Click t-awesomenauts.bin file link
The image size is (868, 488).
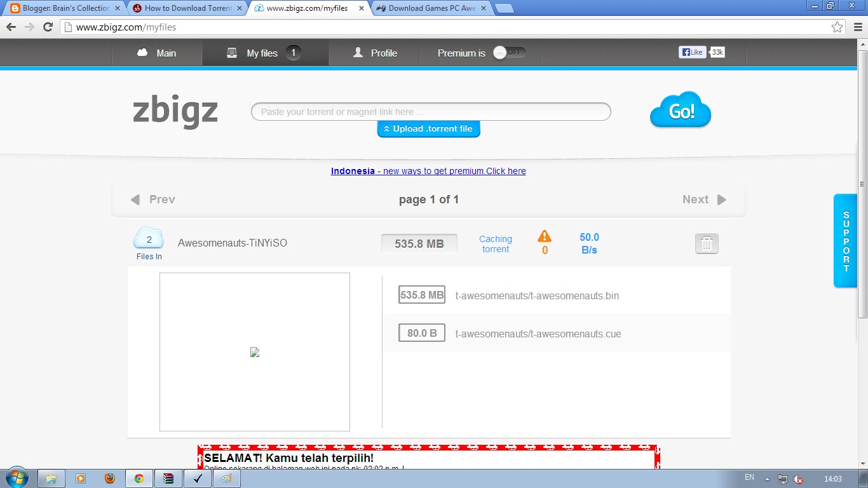tap(537, 295)
